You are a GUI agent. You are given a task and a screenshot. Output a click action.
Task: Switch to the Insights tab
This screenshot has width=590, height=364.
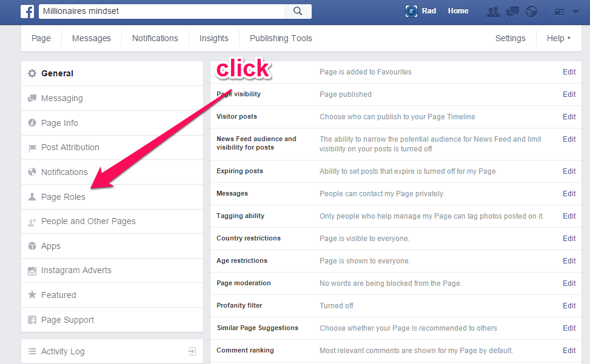click(x=213, y=38)
